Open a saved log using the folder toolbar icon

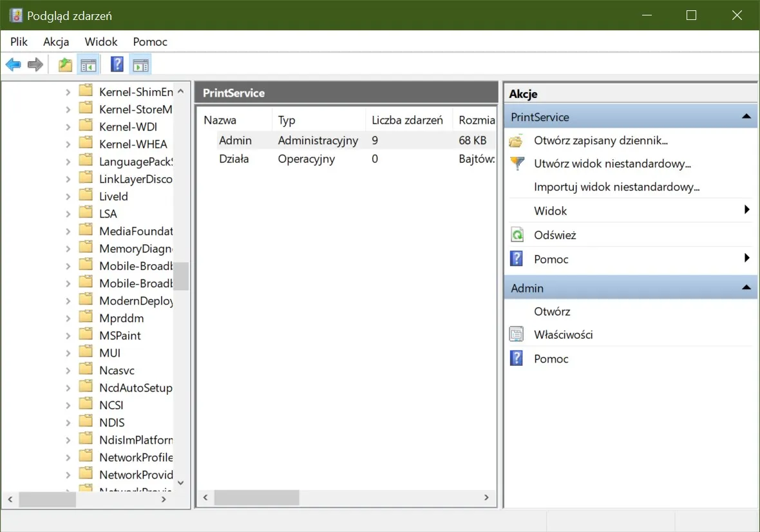(x=64, y=64)
